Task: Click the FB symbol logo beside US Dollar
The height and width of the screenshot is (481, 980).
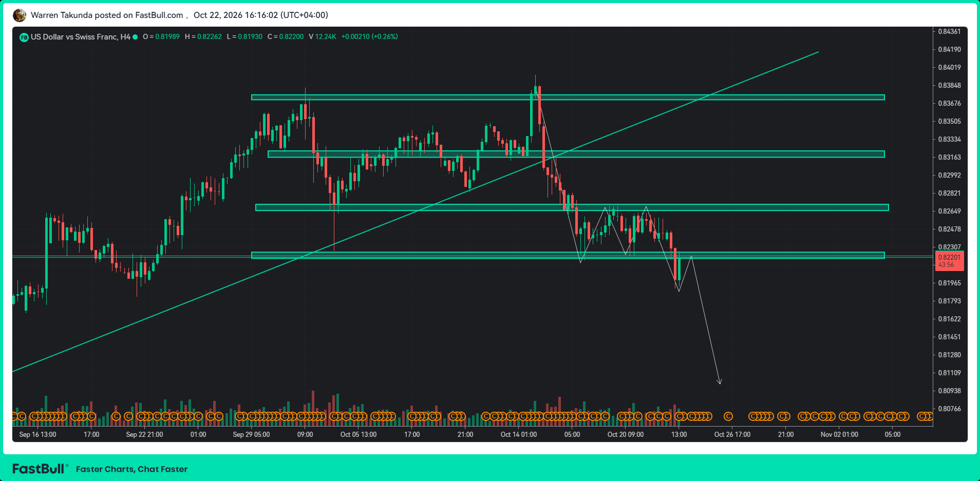Action: tap(24, 37)
